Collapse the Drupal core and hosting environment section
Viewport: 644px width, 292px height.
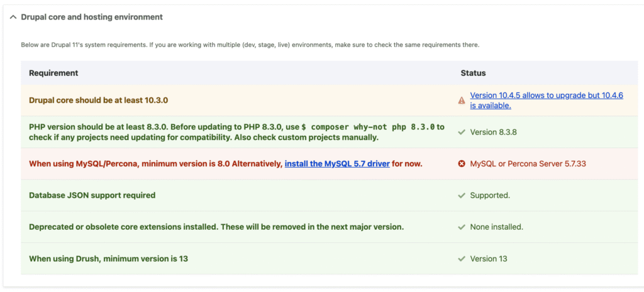point(13,18)
